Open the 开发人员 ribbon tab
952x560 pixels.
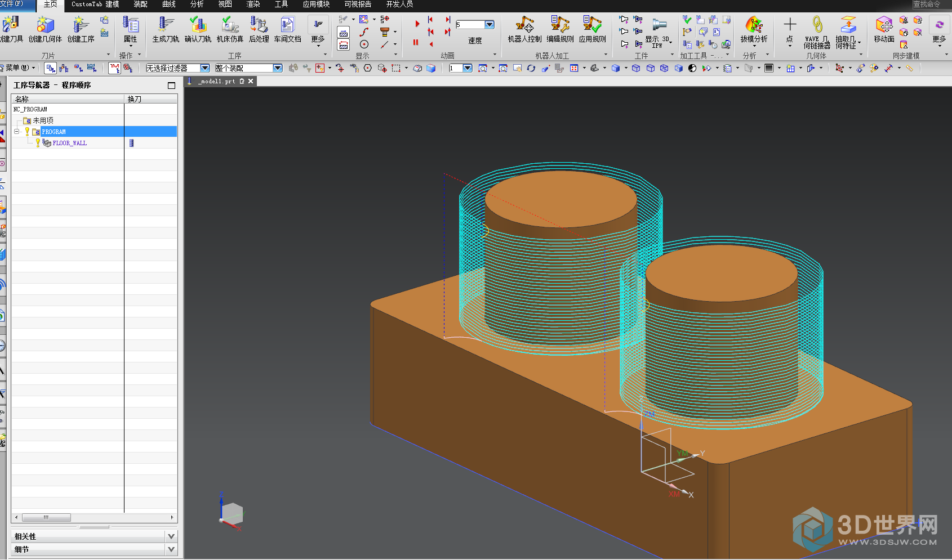399,5
